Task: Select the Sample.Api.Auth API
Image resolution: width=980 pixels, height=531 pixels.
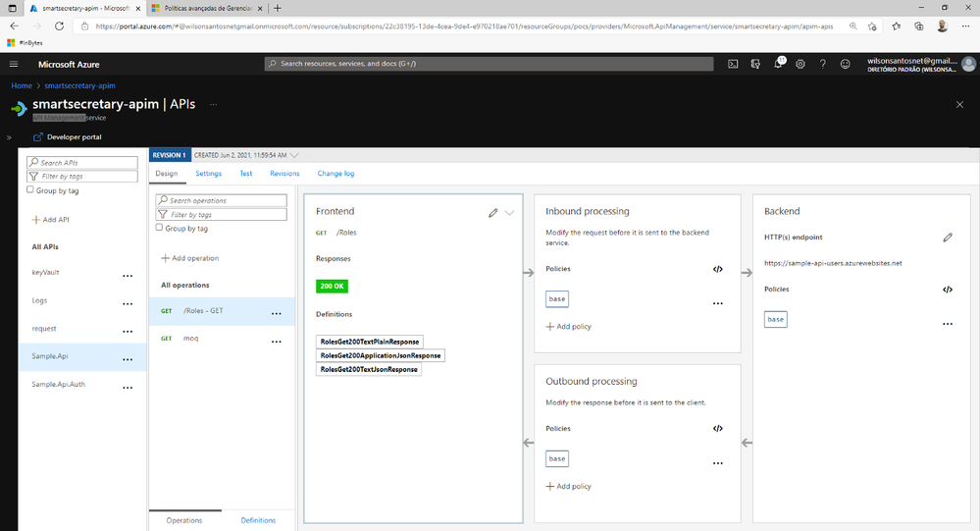Action: click(58, 384)
